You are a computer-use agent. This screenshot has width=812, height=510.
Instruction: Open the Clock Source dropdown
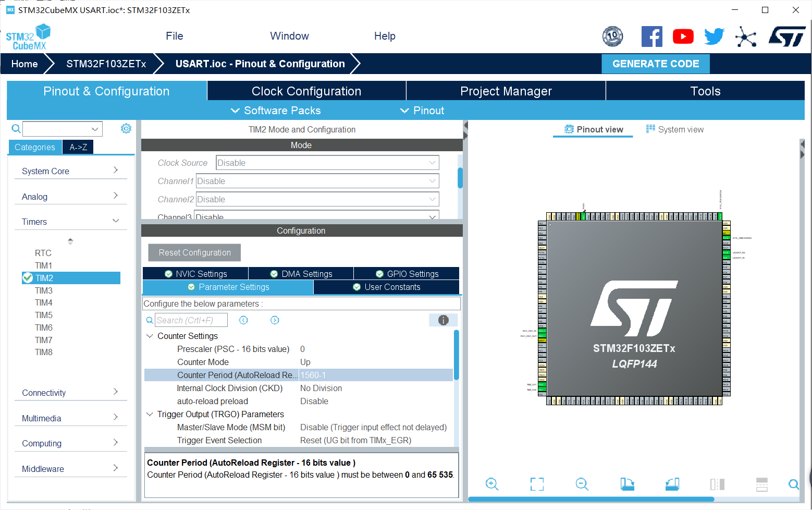coord(327,163)
